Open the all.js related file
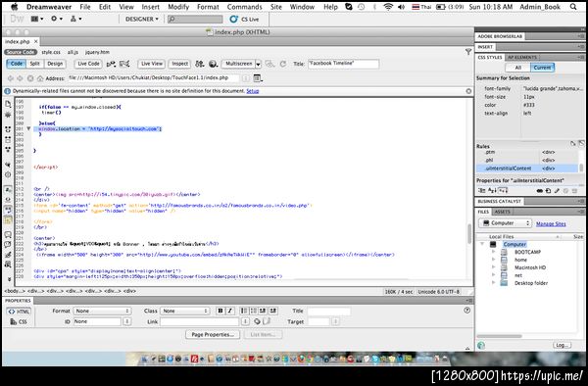 tap(73, 52)
